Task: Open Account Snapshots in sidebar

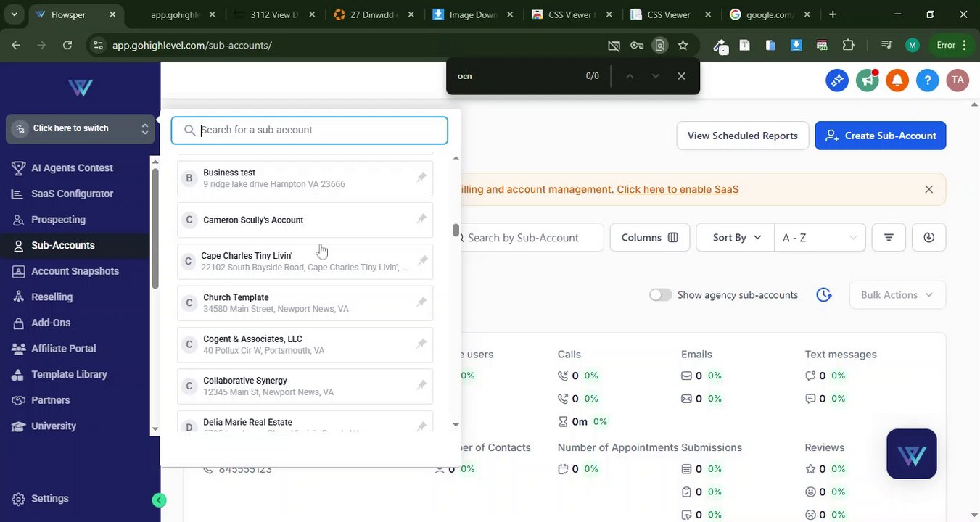Action: click(75, 271)
